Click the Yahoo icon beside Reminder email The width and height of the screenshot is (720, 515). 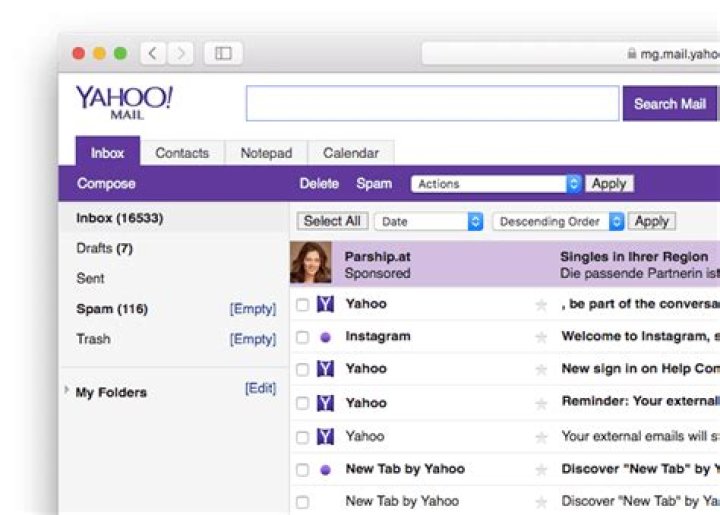(325, 403)
